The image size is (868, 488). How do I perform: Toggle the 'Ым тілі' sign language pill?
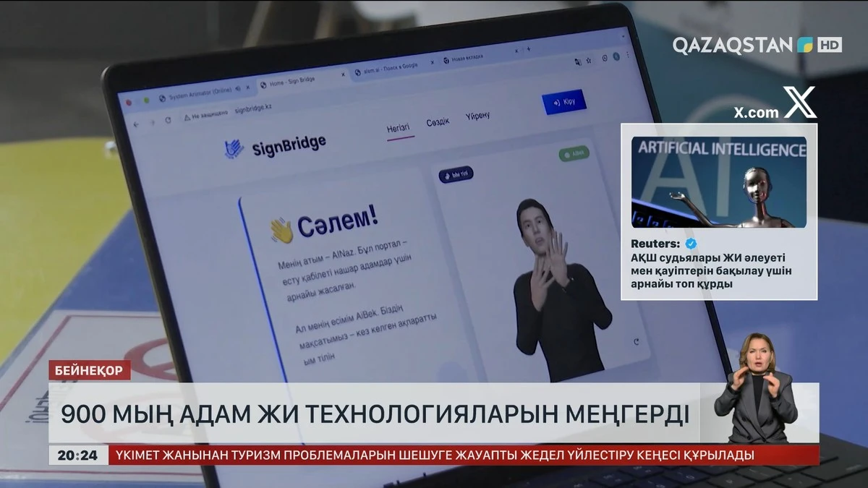[x=456, y=175]
